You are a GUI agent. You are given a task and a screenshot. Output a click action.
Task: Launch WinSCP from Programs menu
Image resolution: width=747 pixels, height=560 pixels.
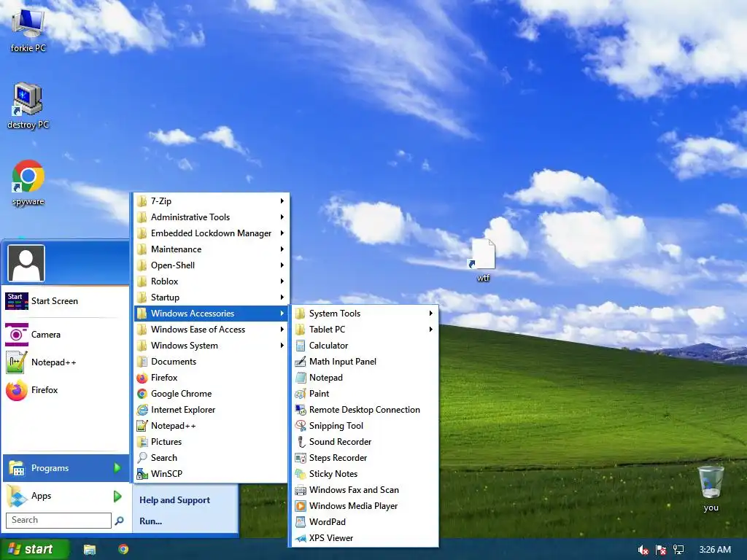(x=211, y=474)
